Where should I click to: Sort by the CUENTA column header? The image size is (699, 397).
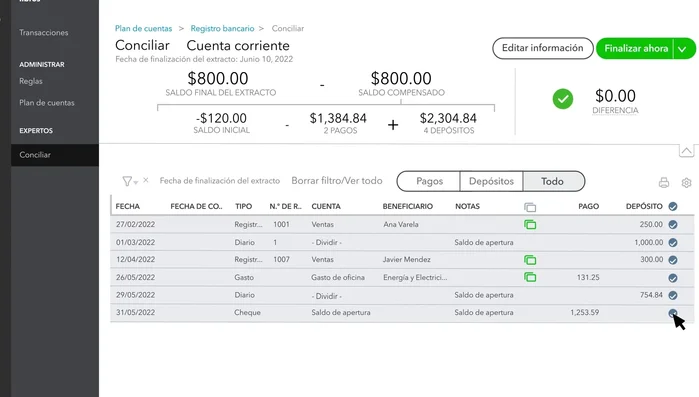(326, 206)
